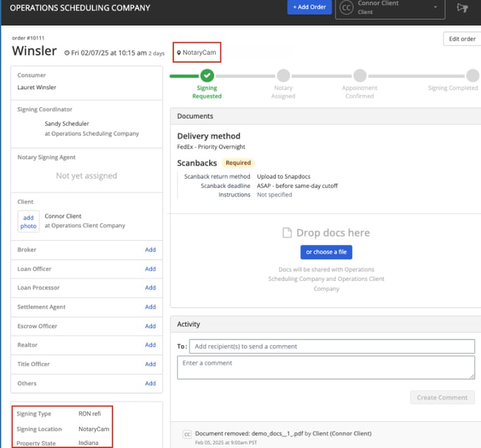The image size is (481, 448).
Task: Click the CC avatar circle icon
Action: [x=346, y=8]
